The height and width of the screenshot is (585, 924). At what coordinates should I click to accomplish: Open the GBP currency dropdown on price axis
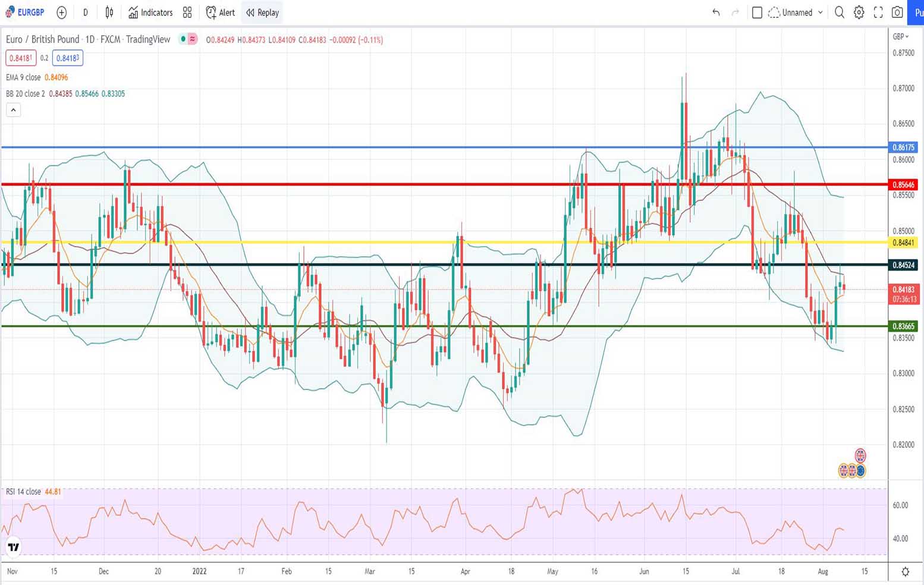point(900,37)
